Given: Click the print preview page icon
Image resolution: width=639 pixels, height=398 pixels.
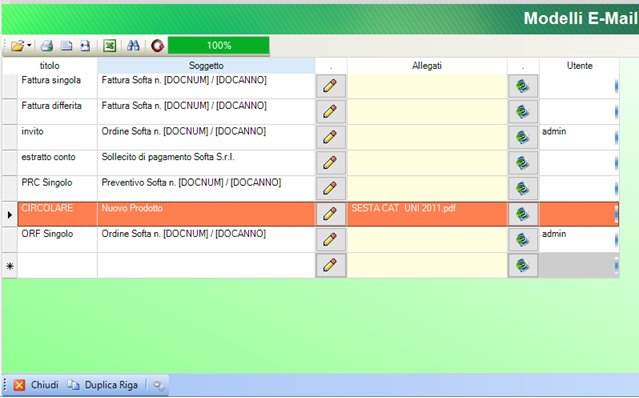Looking at the screenshot, I should coord(66,46).
